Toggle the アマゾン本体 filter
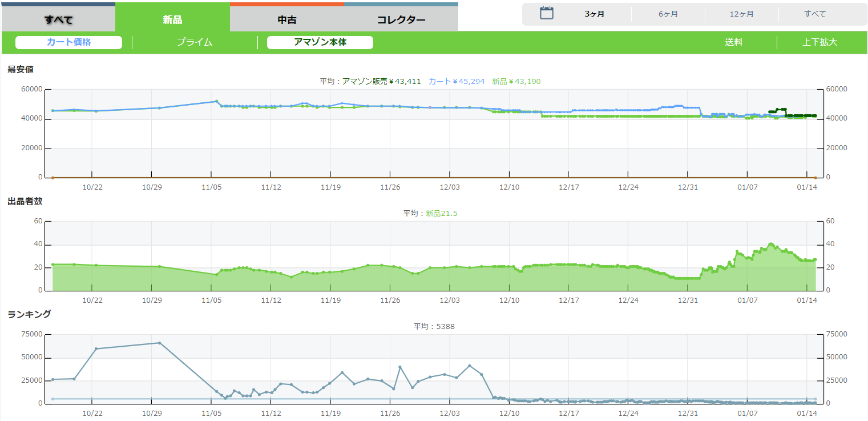The width and height of the screenshot is (868, 421). click(320, 42)
